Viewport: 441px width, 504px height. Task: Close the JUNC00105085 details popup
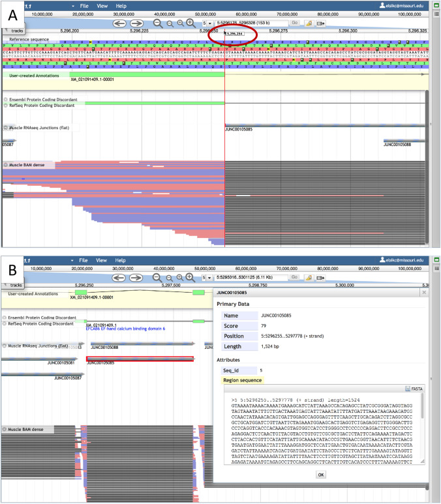423,293
